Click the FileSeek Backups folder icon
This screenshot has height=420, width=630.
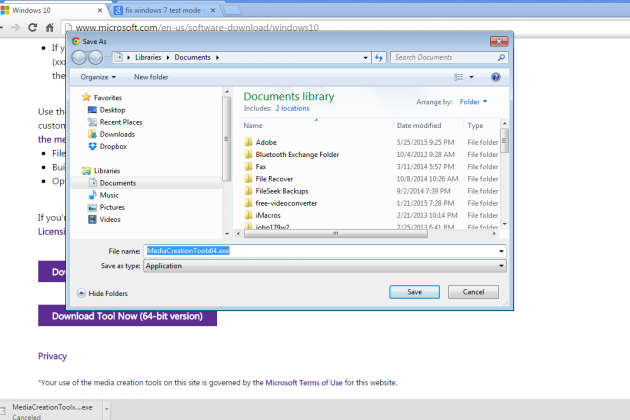pyautogui.click(x=249, y=191)
